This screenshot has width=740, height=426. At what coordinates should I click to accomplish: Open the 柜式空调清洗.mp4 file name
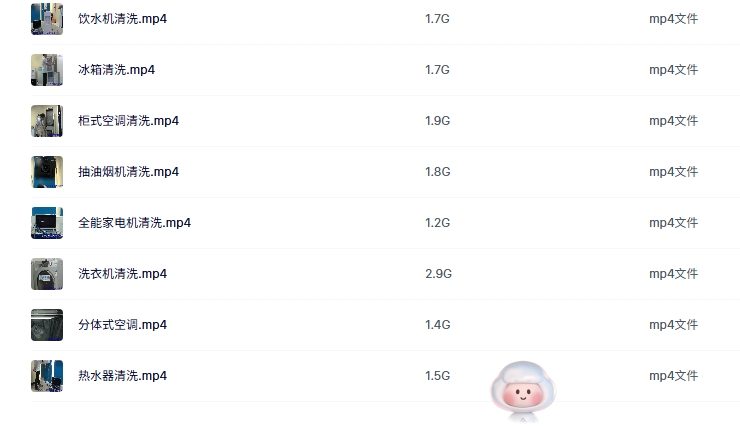pyautogui.click(x=128, y=121)
